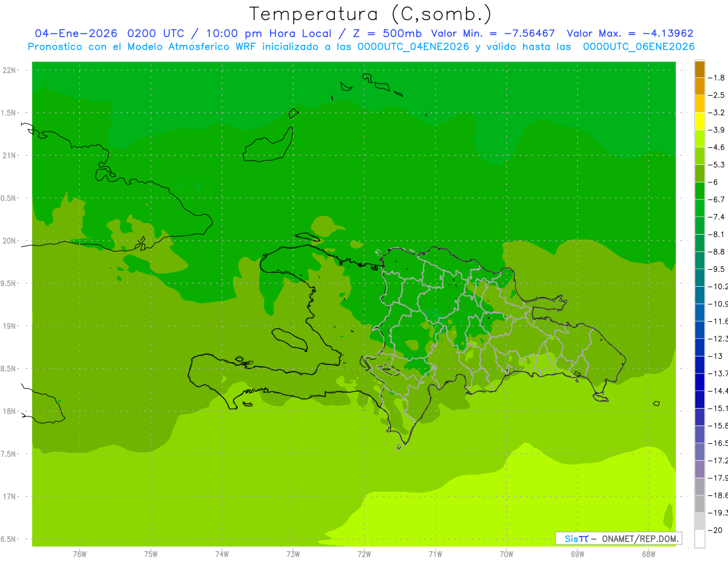Click the '-1.8' colorbar label

point(716,78)
